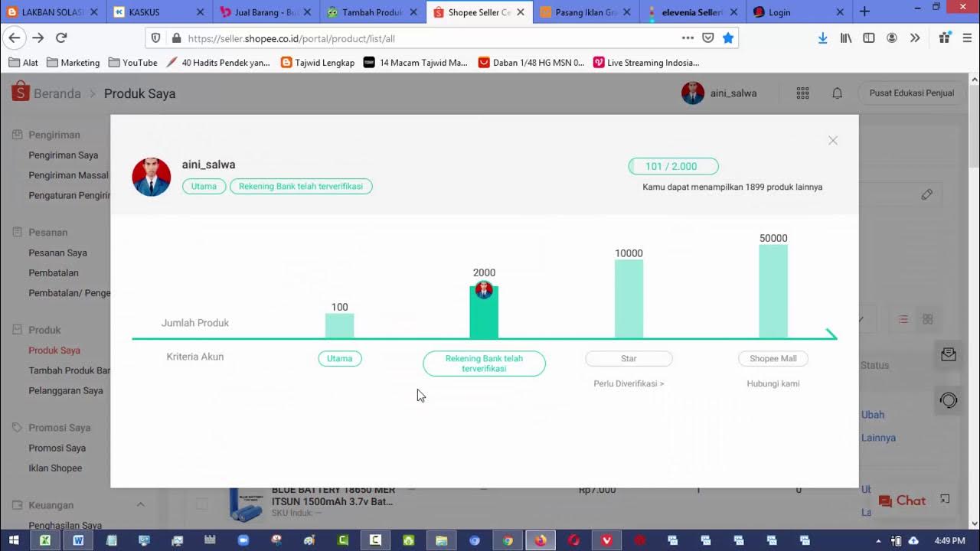The image size is (980, 551).
Task: Open Tambah Produk Baru in the sidebar
Action: [70, 370]
